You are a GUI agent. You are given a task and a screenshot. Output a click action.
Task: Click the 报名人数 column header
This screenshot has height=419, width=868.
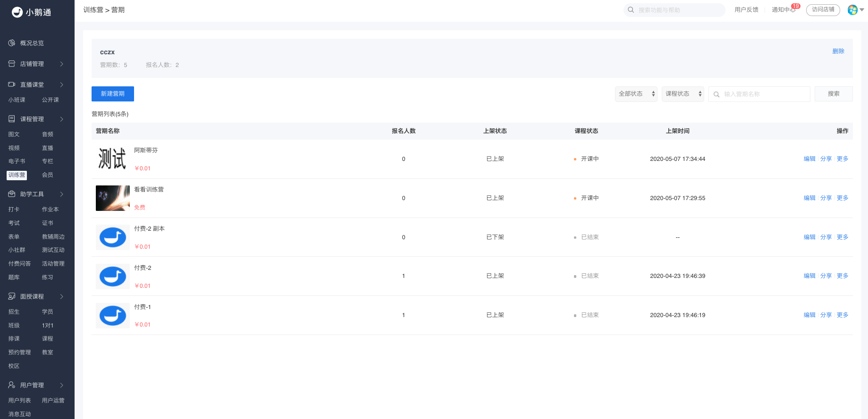click(404, 131)
